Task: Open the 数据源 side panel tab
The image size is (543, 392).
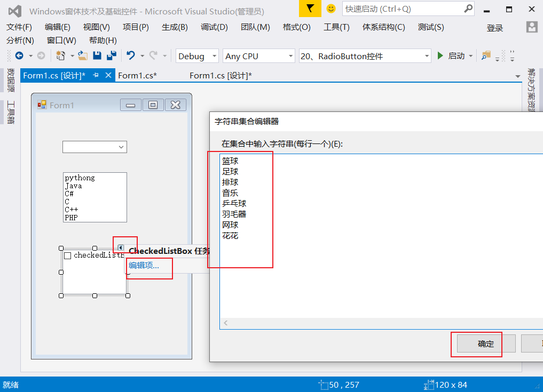Action: tap(10, 81)
